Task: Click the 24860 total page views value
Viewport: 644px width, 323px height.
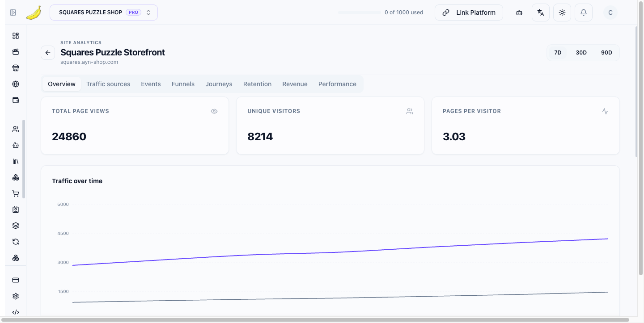Action: (69, 137)
